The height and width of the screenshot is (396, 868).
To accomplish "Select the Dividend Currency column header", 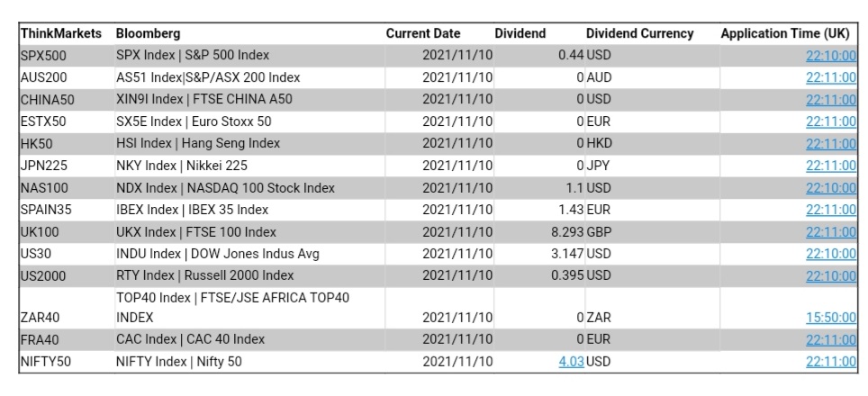I will 639,33.
